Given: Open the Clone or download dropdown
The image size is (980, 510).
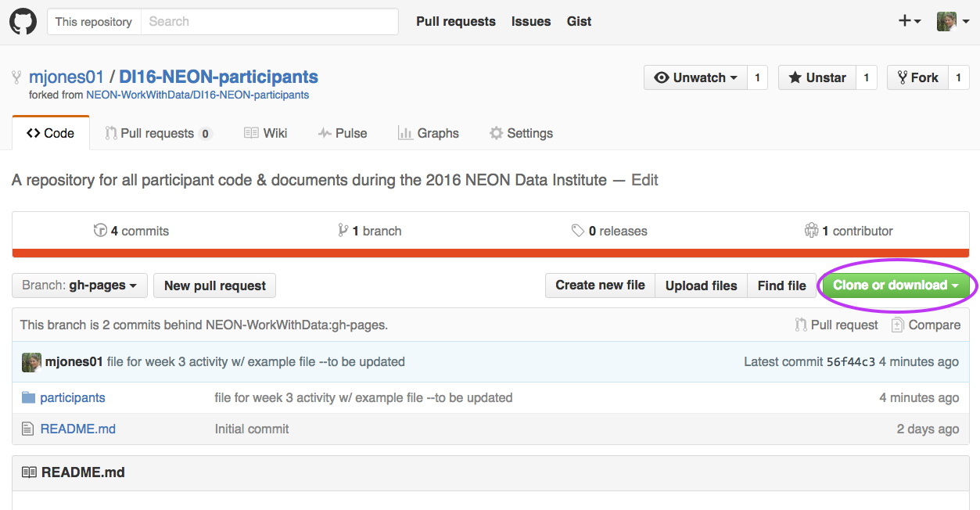Looking at the screenshot, I should tap(896, 286).
